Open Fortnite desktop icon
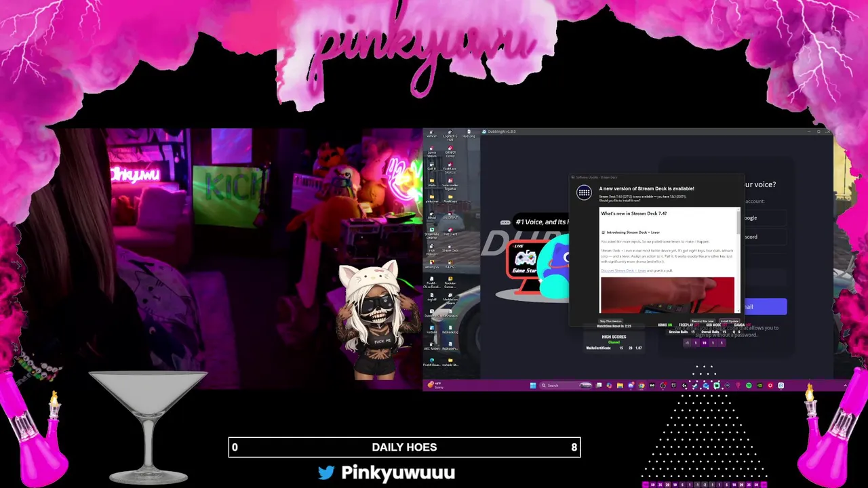This screenshot has width=868, height=488. point(431,329)
